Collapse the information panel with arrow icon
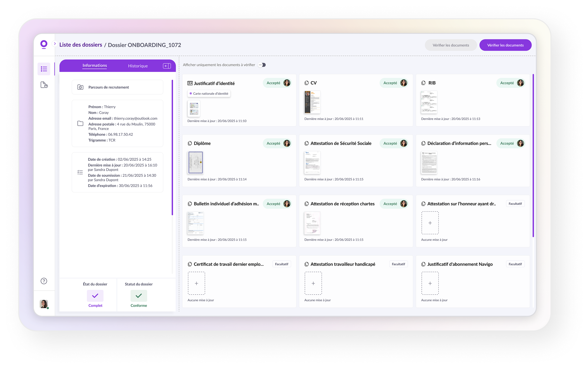Viewport: 588px width, 368px height. point(167,66)
